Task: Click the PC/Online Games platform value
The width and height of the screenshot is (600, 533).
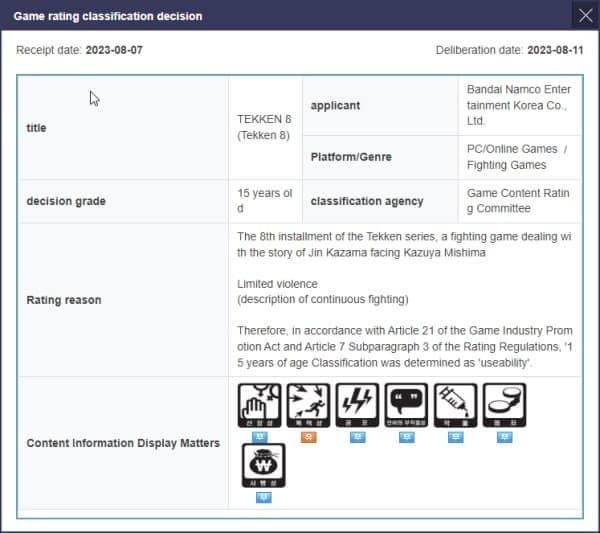Action: (517, 157)
